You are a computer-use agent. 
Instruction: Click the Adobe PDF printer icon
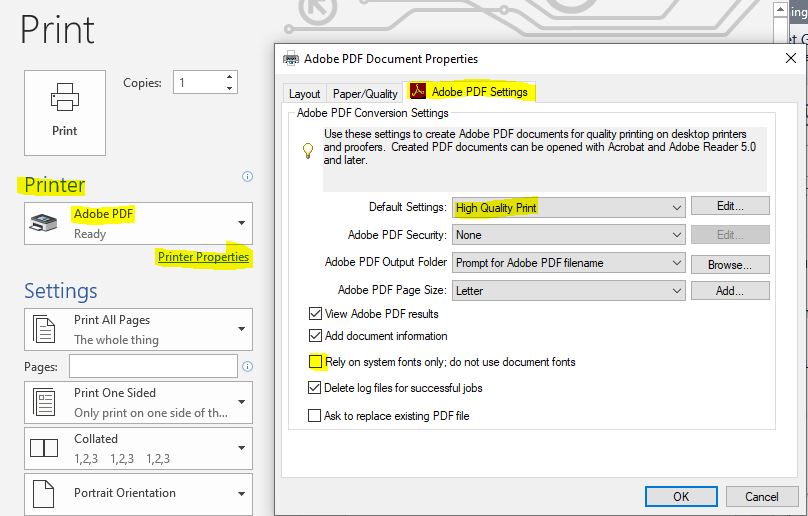click(x=46, y=223)
